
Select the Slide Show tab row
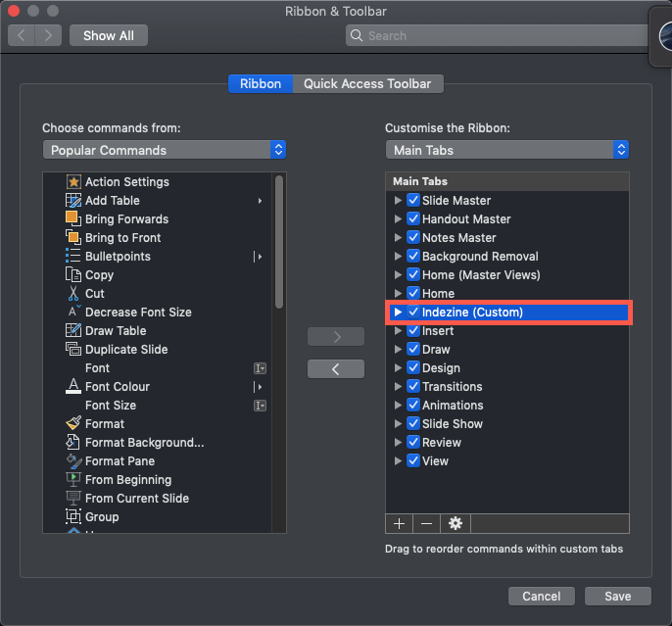(507, 424)
